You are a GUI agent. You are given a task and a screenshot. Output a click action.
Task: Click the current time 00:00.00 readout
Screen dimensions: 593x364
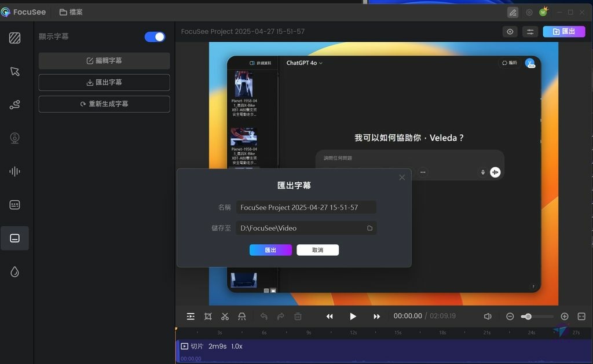coord(408,316)
